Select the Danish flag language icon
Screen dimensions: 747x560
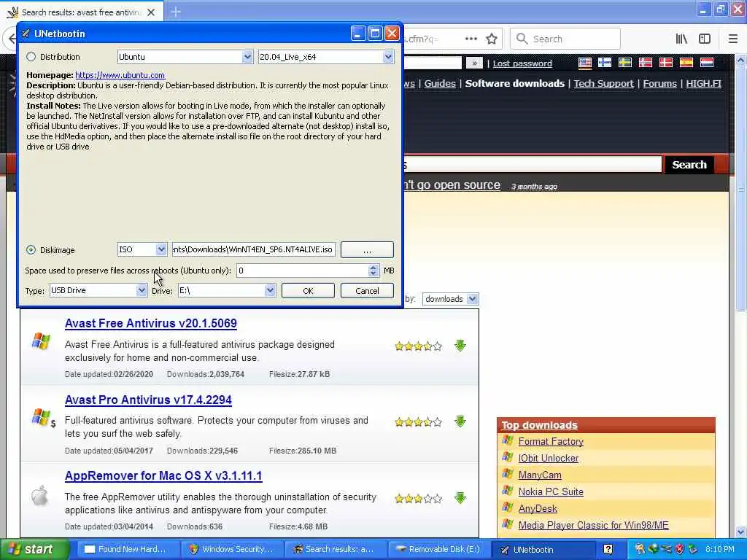point(665,63)
